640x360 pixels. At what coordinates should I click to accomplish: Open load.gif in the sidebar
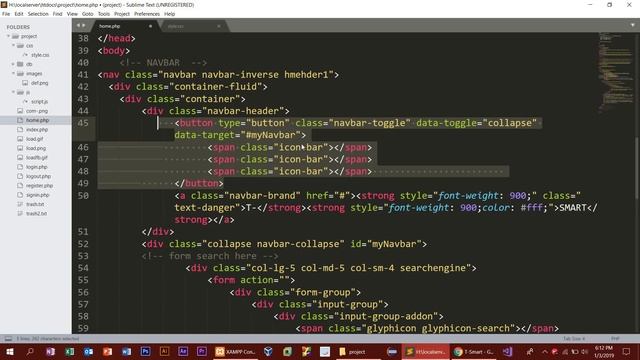34,139
